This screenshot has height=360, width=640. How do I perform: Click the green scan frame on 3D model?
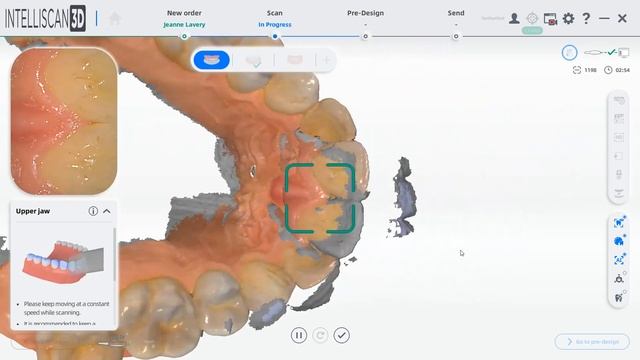click(320, 198)
